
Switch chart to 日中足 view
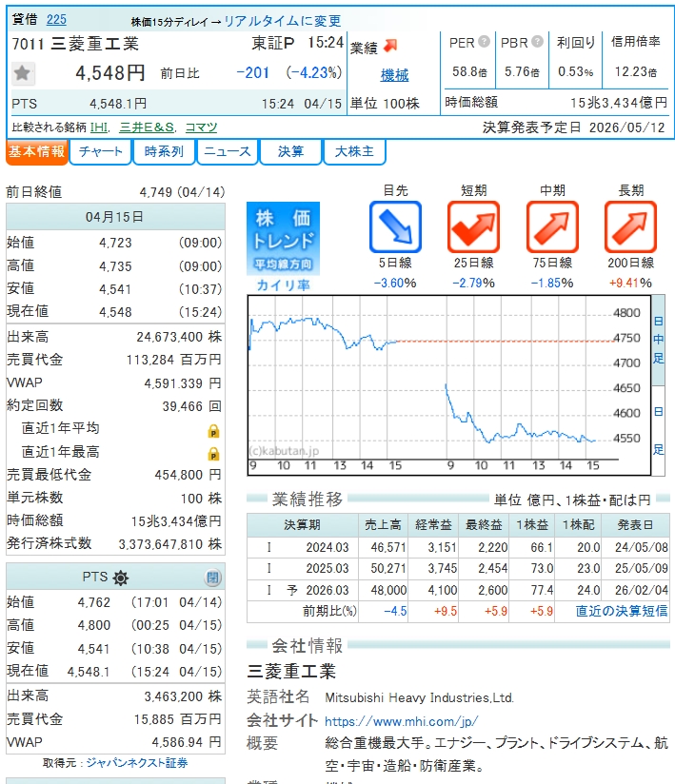click(659, 340)
